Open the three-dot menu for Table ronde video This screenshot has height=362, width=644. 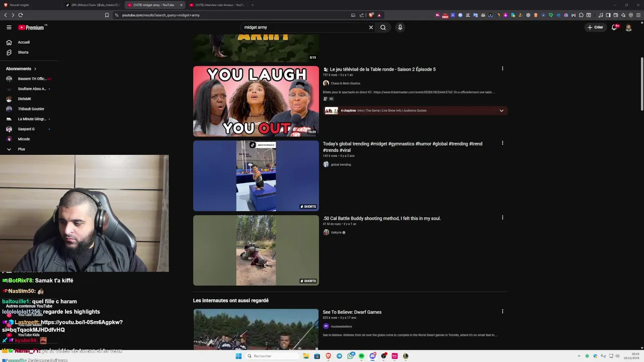pyautogui.click(x=502, y=68)
